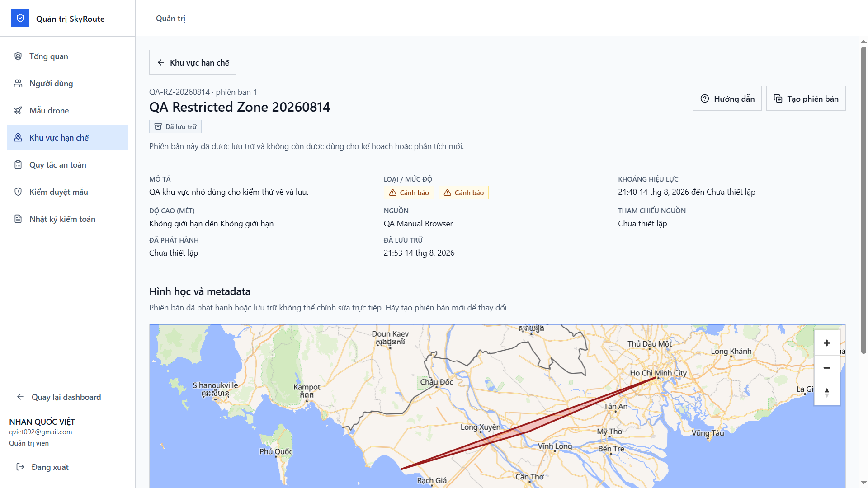Zoom out the map with minus button

(827, 368)
